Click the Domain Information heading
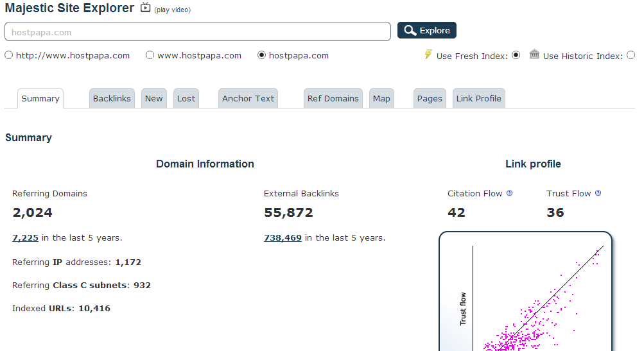Image resolution: width=644 pixels, height=351 pixels. pos(205,164)
